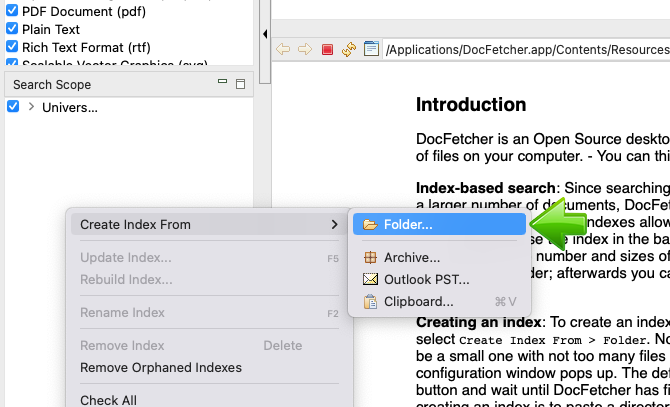The width and height of the screenshot is (670, 407).
Task: Select Folder... in the submenu
Action: pyautogui.click(x=439, y=224)
